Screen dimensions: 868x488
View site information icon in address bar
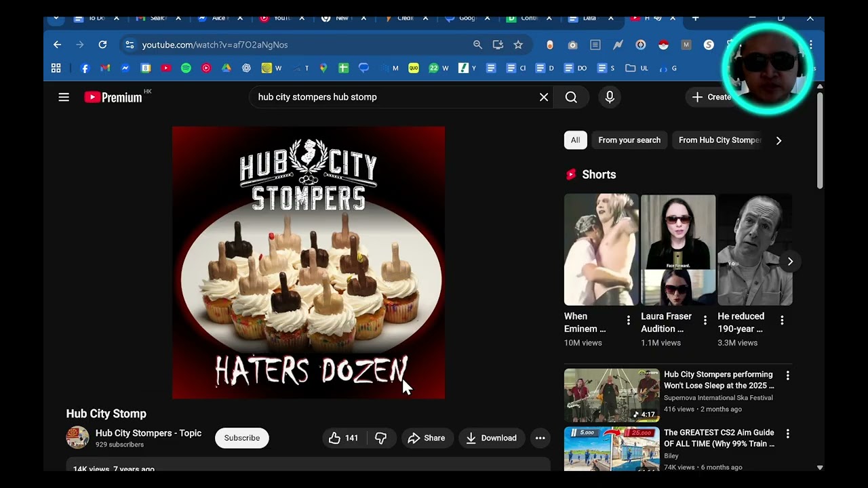(x=130, y=45)
